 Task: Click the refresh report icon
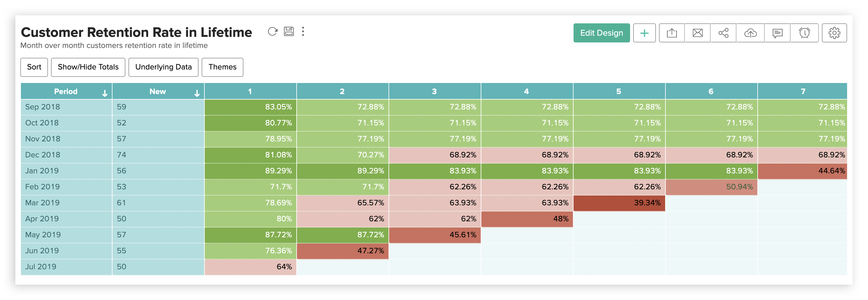pos(272,32)
